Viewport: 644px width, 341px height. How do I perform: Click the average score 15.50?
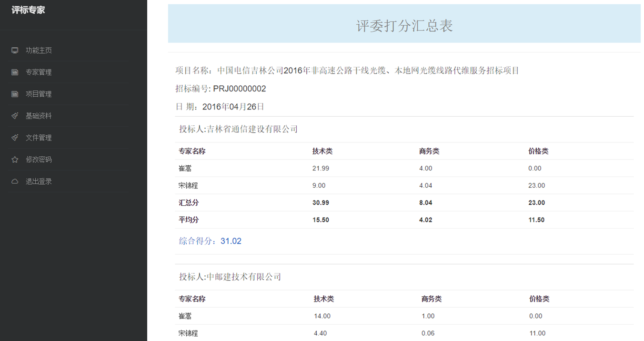pos(321,220)
